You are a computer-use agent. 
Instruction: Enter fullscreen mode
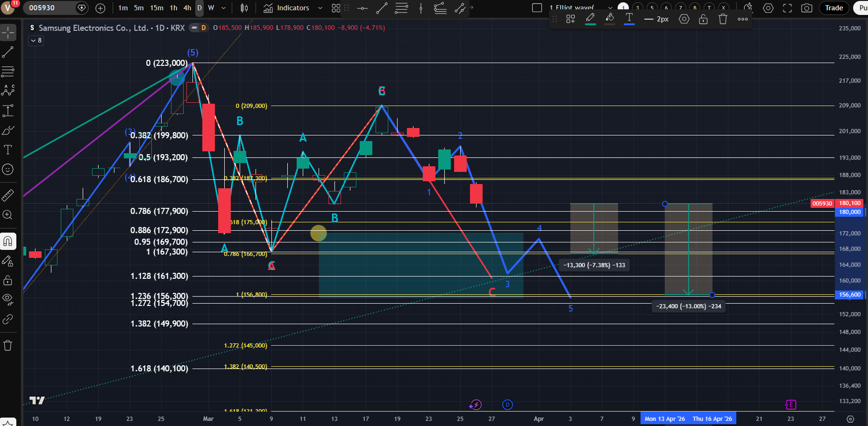[787, 8]
